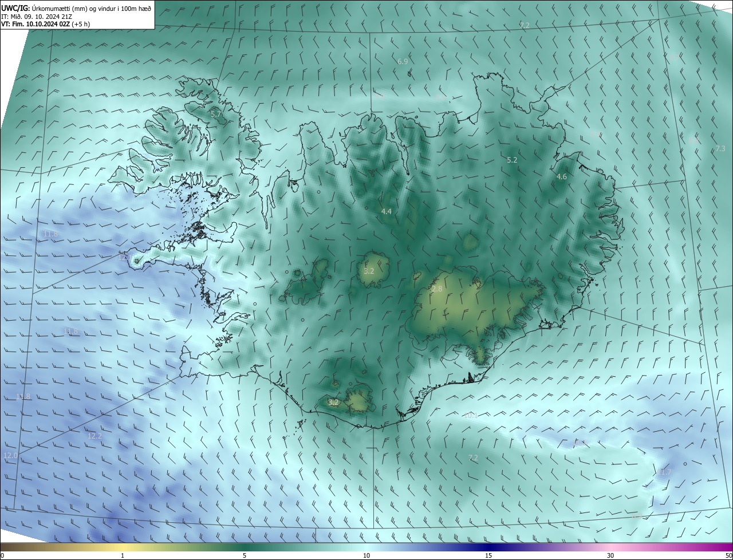Select the VT: Fim. 10.10.2024 02Z line
The width and height of the screenshot is (733, 560).
pyautogui.click(x=45, y=24)
